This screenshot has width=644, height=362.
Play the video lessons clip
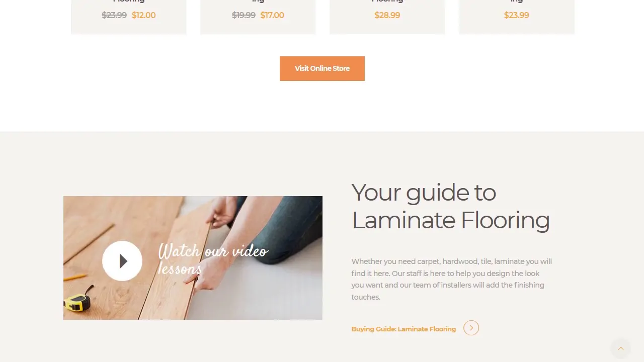[x=122, y=261]
